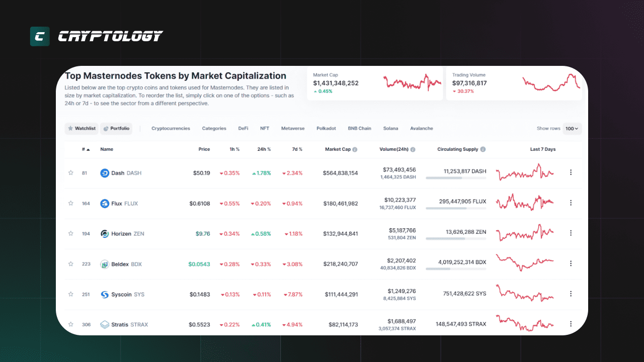
Task: Open the more options menu for Syscoin
Action: 571,294
